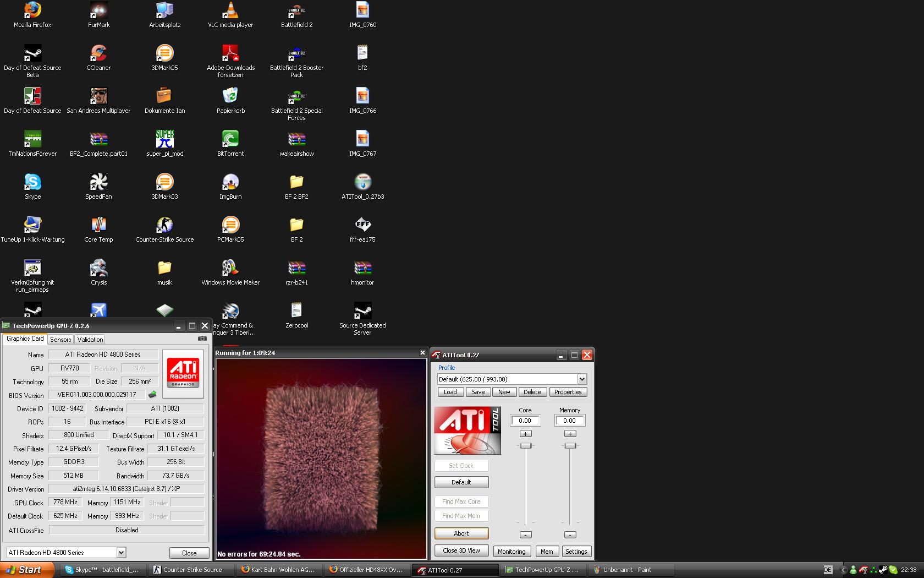Decrease Memory clock with minus button
This screenshot has width=924, height=578.
[x=570, y=535]
